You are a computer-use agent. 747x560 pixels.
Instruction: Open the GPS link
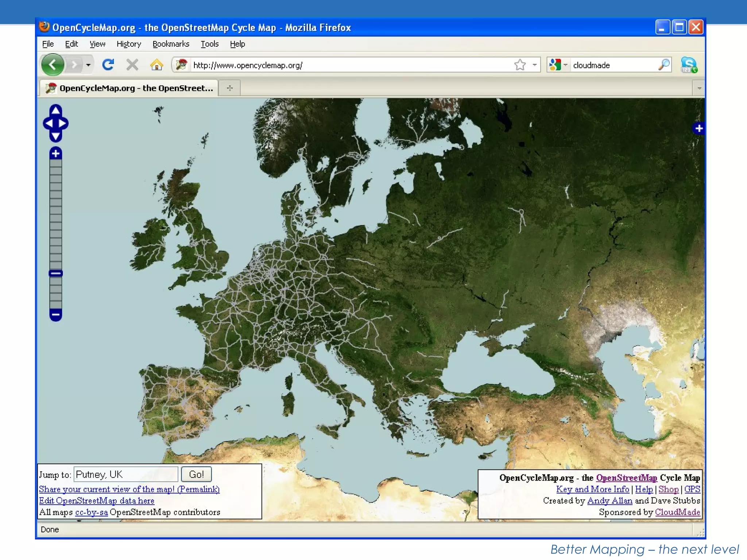[x=692, y=489]
